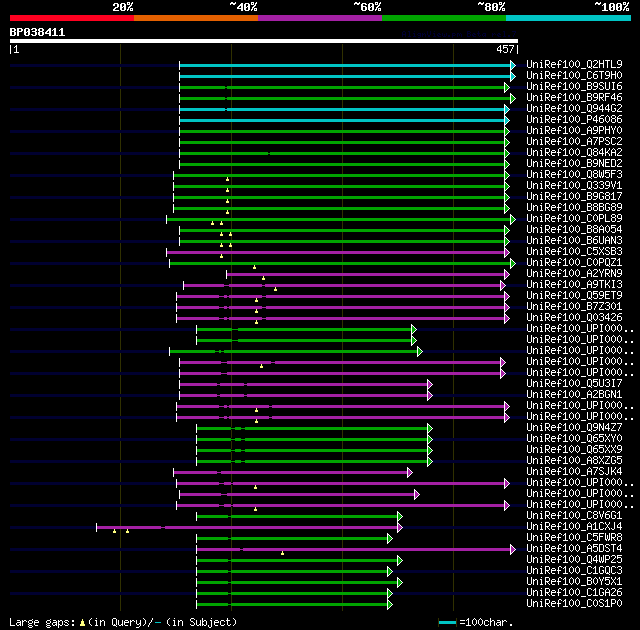Click the purple ~60% identity legend segment

[x=320, y=18]
